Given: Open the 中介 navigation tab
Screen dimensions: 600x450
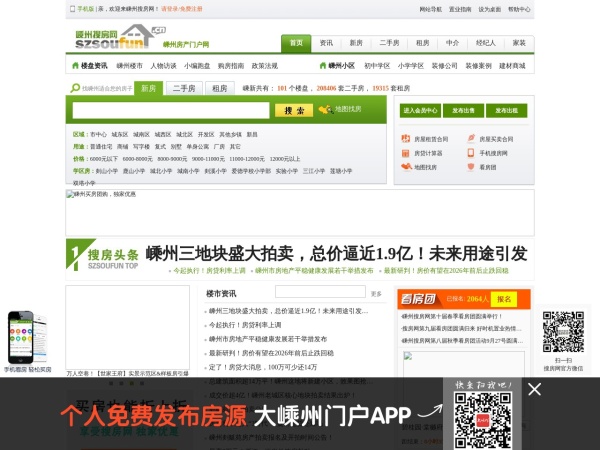Looking at the screenshot, I should (452, 43).
